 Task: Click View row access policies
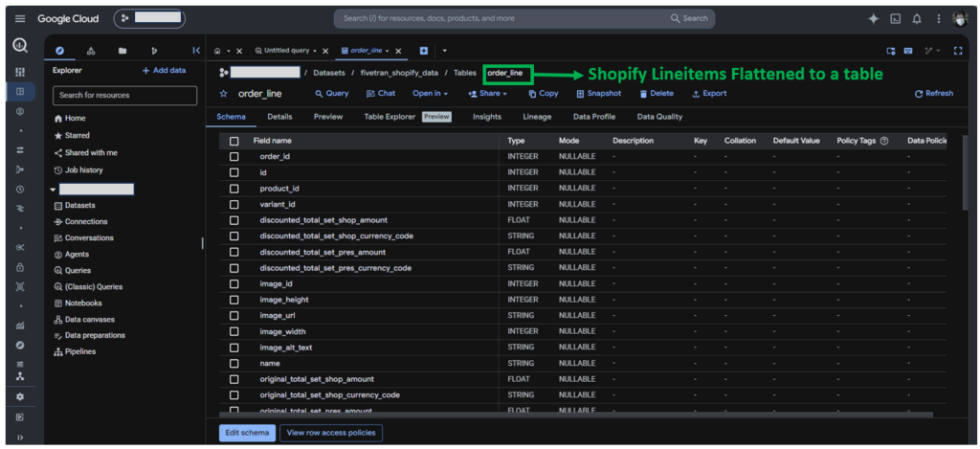point(331,433)
